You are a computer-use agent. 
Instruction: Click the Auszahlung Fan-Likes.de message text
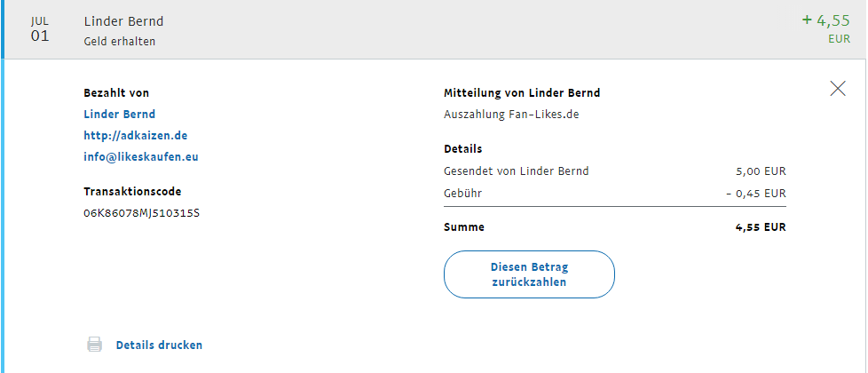511,115
